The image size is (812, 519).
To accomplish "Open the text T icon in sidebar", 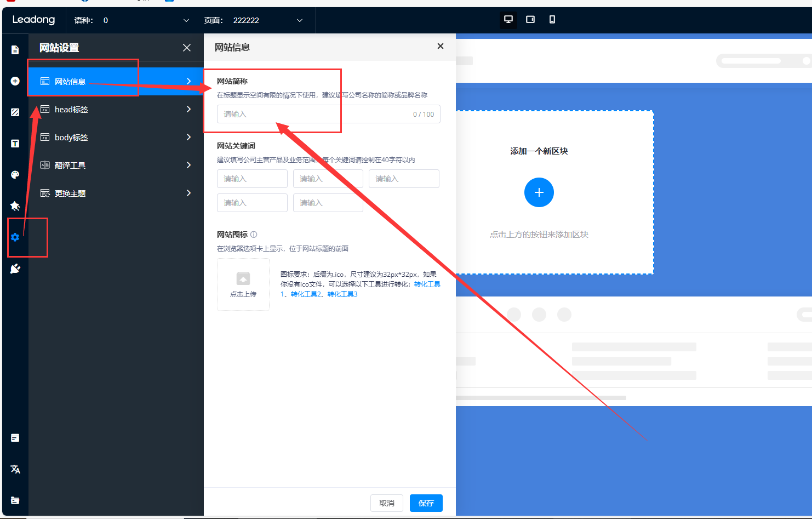I will (x=15, y=144).
